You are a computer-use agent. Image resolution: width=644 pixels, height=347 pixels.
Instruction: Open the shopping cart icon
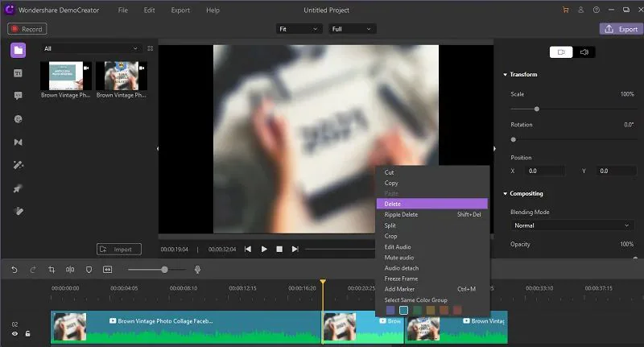click(x=566, y=10)
